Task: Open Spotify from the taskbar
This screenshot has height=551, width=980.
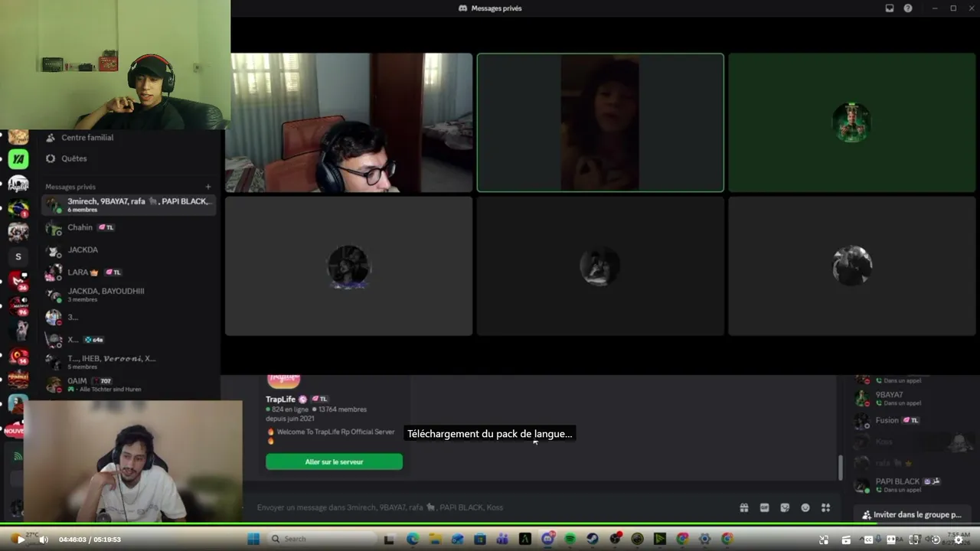Action: click(570, 539)
